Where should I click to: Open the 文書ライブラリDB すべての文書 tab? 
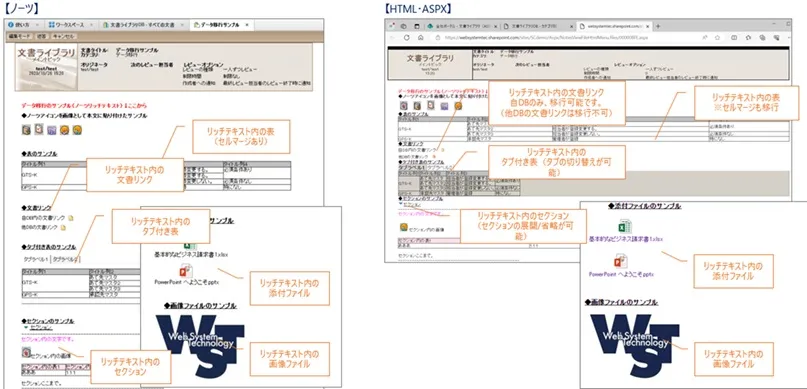tap(143, 25)
